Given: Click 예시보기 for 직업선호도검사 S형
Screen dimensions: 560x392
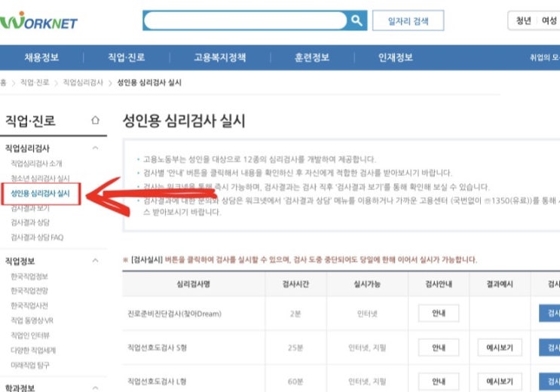Looking at the screenshot, I should tap(500, 348).
